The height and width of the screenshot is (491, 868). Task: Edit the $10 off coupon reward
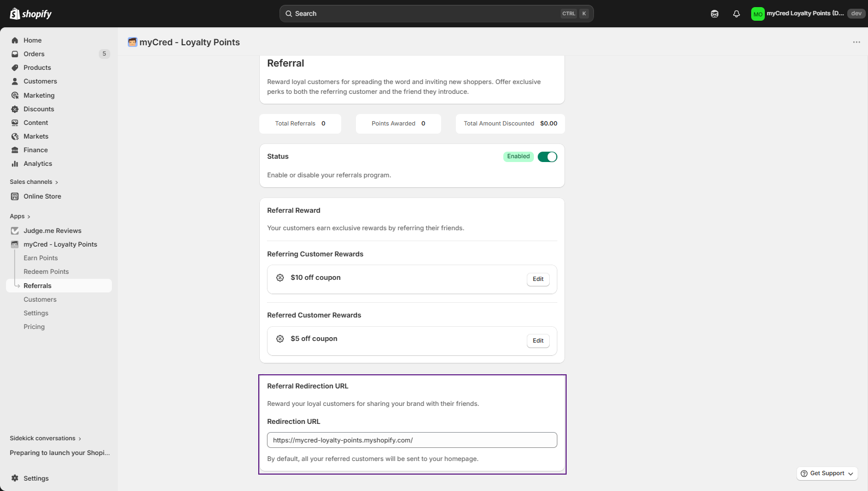[x=538, y=279]
